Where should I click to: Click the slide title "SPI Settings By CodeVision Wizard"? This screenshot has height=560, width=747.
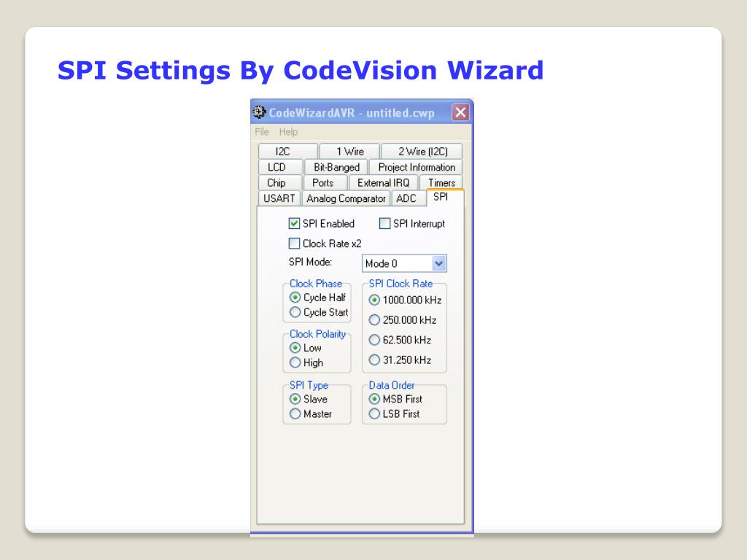tap(301, 71)
